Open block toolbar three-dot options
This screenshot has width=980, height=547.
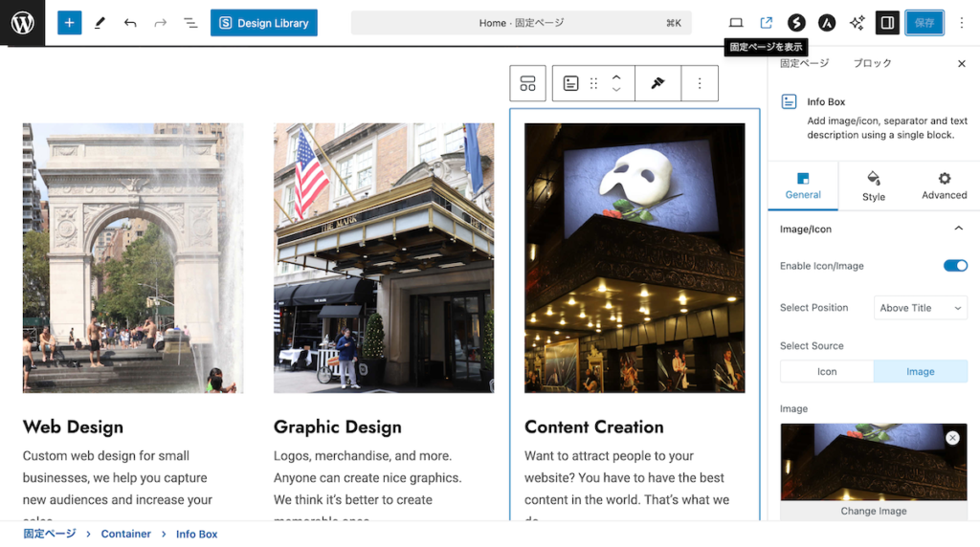pos(700,84)
